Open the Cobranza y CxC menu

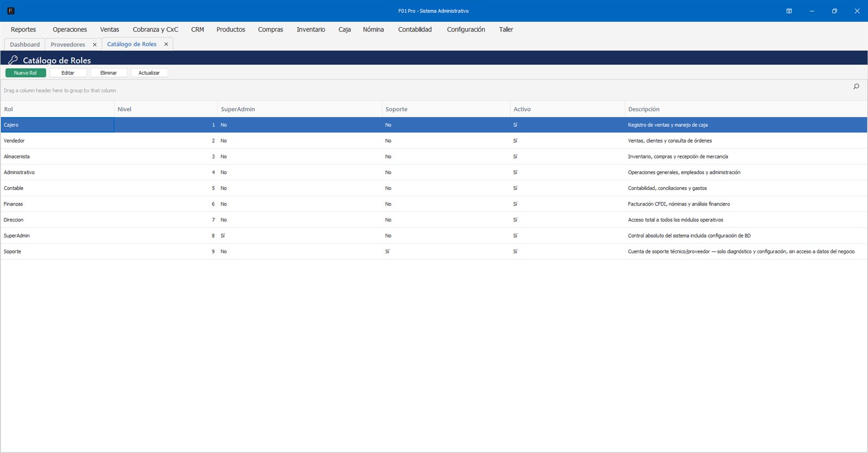click(156, 29)
